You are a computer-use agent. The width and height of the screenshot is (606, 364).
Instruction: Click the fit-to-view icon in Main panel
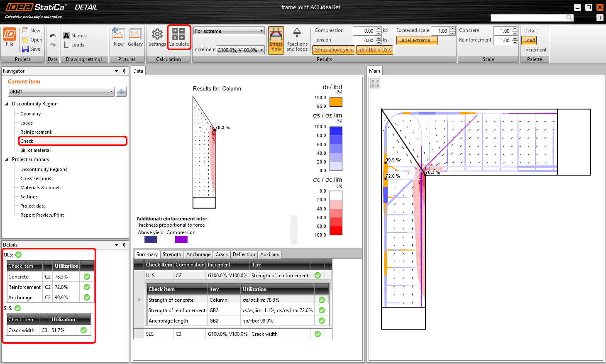[x=375, y=83]
